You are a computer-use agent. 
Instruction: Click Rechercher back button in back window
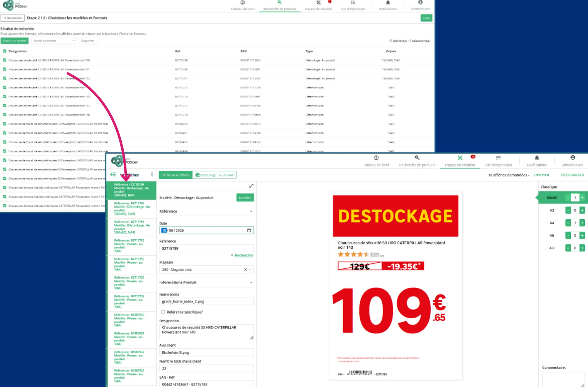13,18
